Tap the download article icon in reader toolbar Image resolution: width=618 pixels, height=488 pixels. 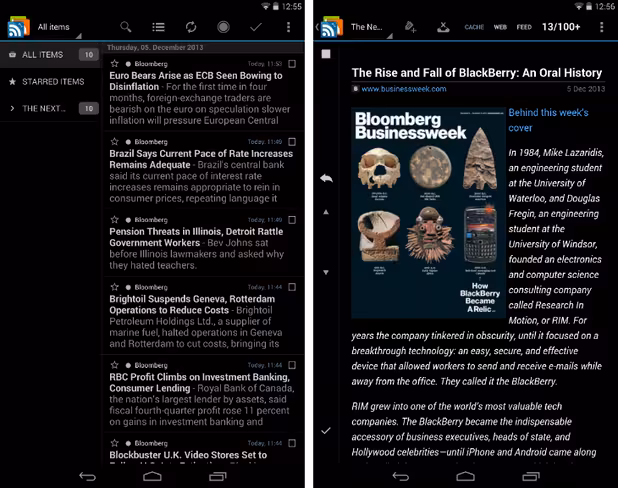point(443,27)
